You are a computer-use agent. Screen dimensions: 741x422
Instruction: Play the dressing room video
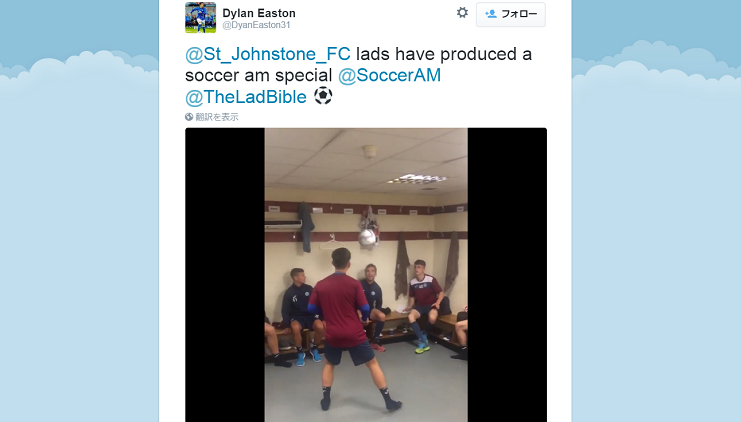366,275
